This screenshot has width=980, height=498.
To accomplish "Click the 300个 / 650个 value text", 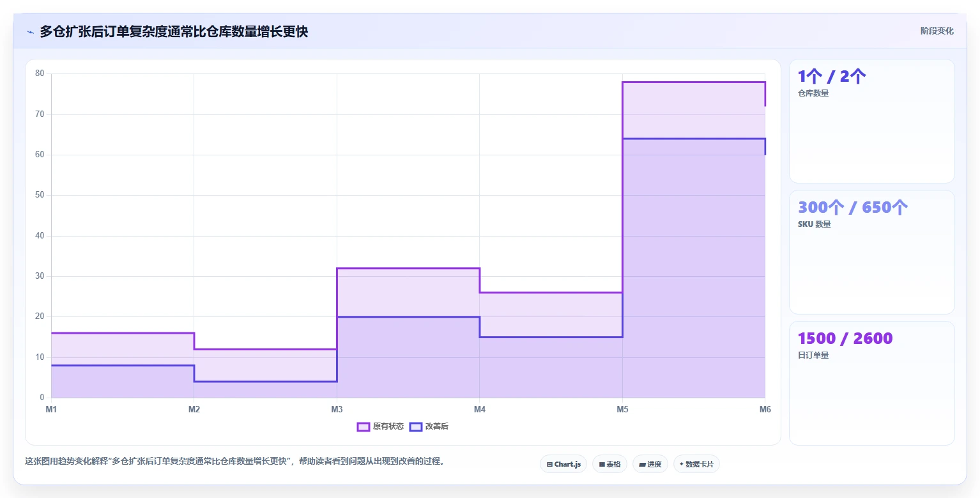I will (x=853, y=207).
